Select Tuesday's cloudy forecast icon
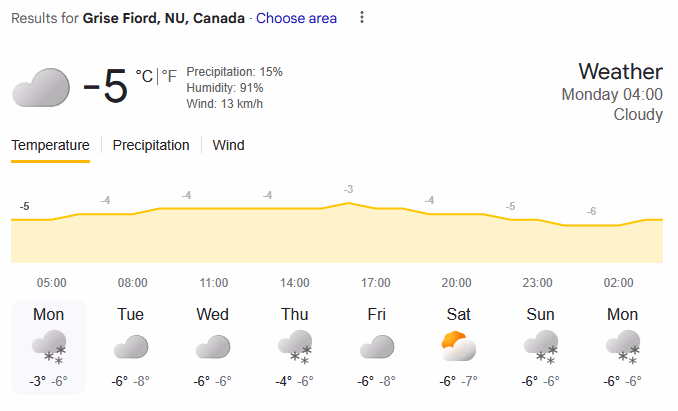Viewport: 678px width, 411px height. pyautogui.click(x=131, y=347)
